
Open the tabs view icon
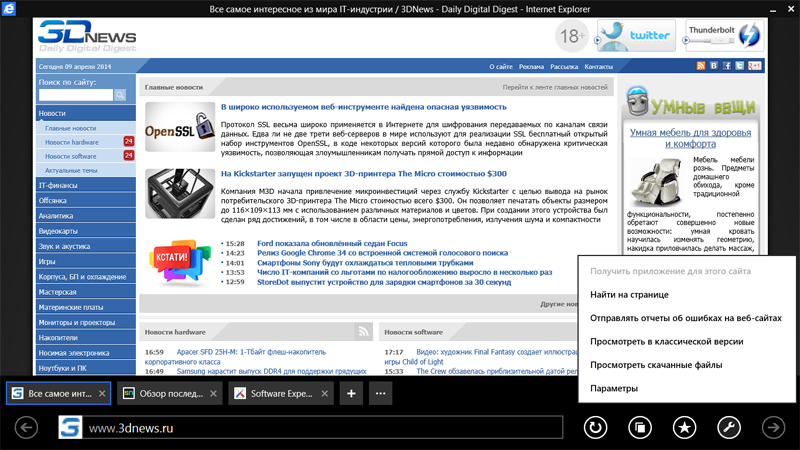coord(640,428)
